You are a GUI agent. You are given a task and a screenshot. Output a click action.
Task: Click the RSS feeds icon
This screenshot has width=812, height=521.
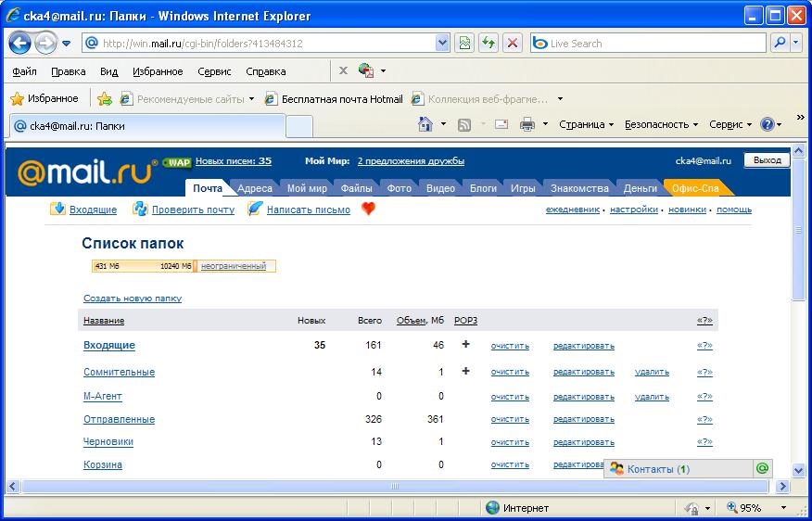coord(464,124)
